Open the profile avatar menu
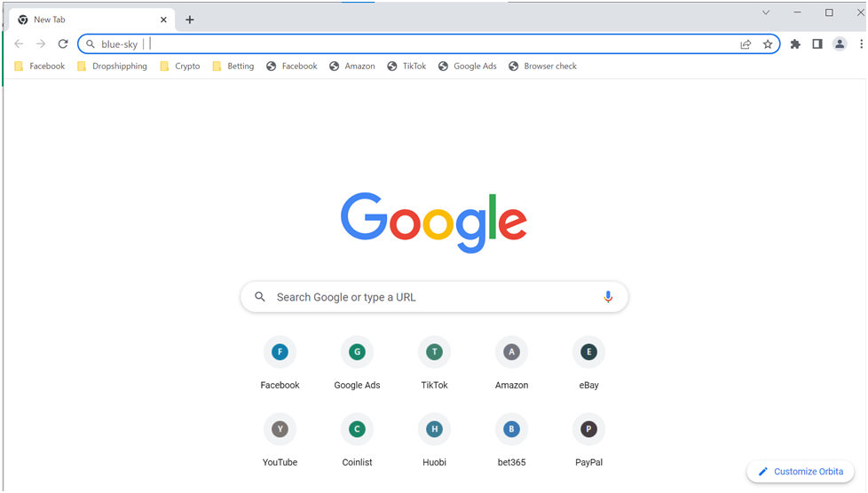Image resolution: width=868 pixels, height=493 pixels. (x=840, y=43)
